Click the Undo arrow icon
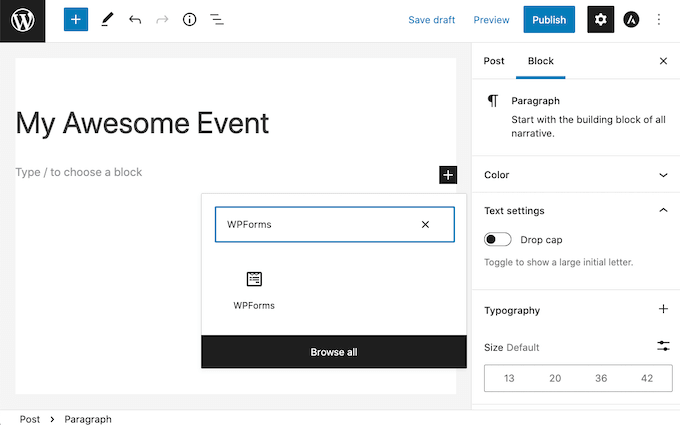Viewport: 680px width, 425px height. pyautogui.click(x=135, y=20)
